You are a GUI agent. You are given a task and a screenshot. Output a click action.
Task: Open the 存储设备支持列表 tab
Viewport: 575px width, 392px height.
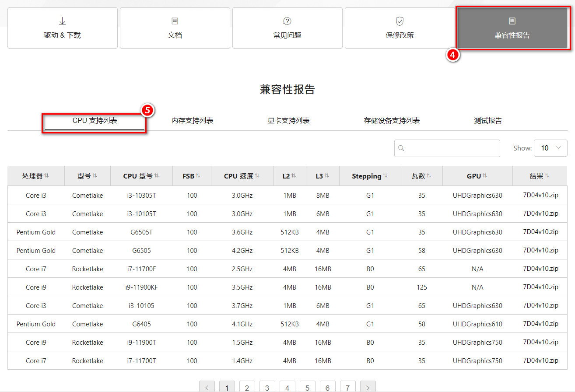point(392,121)
